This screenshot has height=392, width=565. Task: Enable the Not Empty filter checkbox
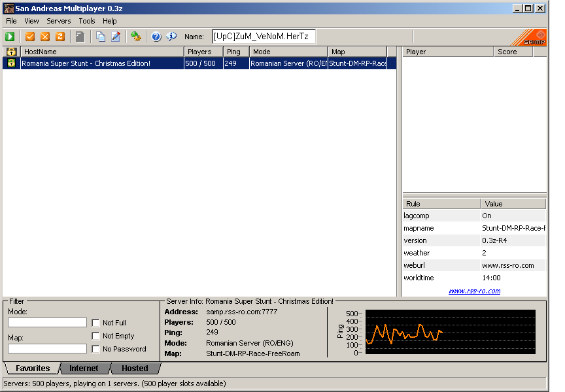tap(95, 336)
